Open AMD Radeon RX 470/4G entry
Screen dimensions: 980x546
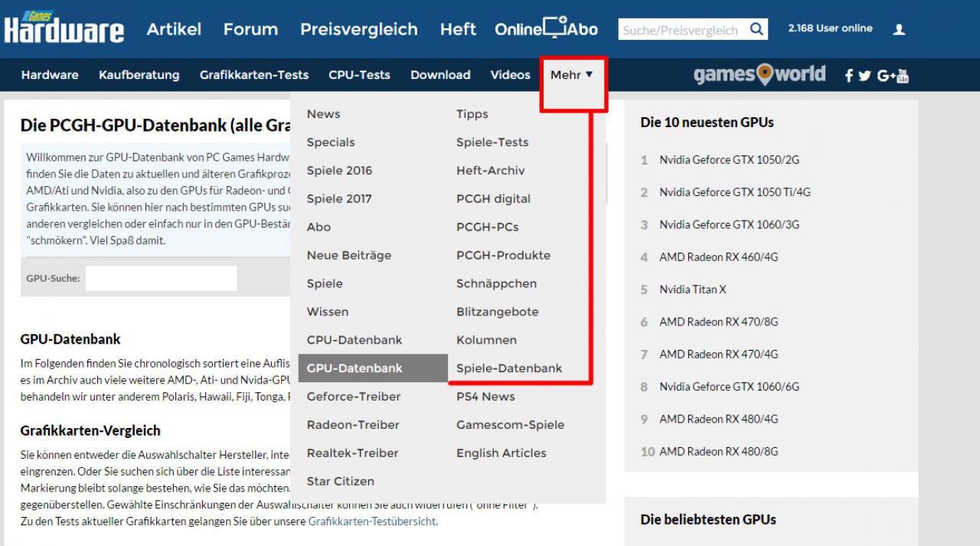[719, 354]
